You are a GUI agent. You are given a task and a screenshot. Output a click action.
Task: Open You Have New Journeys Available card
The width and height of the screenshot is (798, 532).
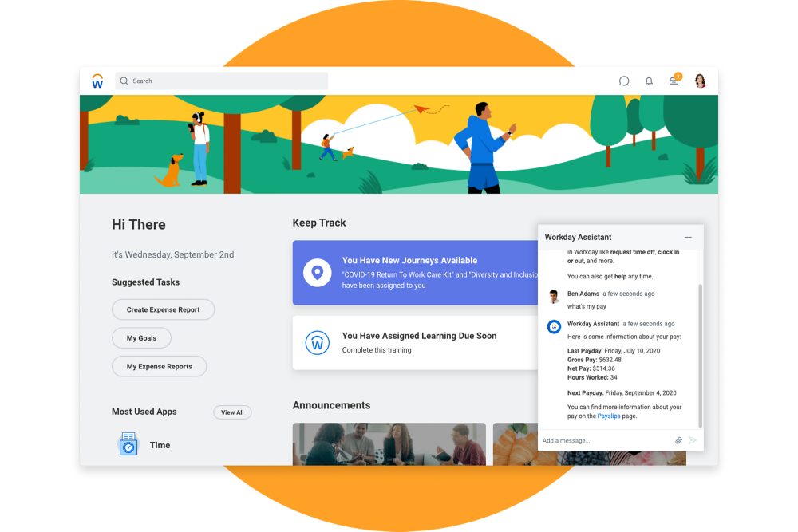pos(415,273)
